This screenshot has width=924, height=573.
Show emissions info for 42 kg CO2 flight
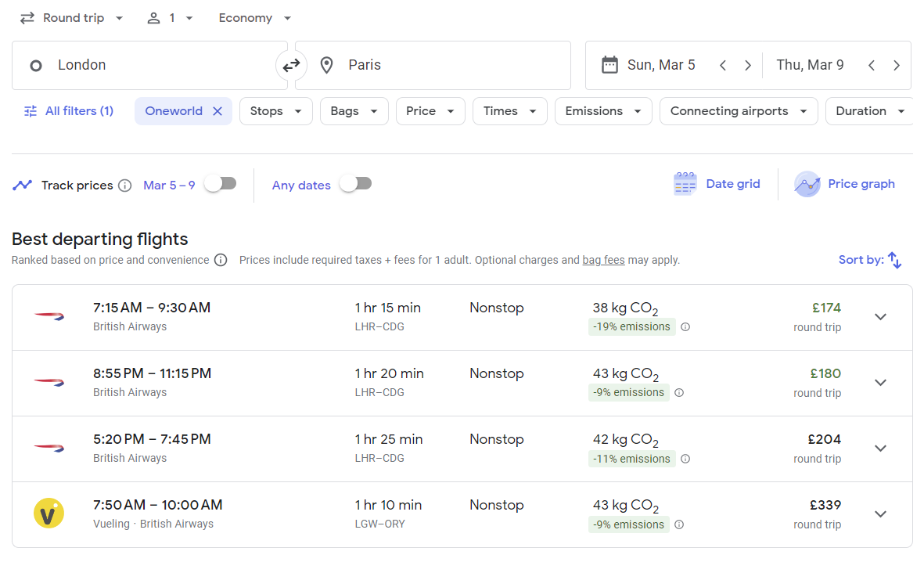tap(685, 459)
